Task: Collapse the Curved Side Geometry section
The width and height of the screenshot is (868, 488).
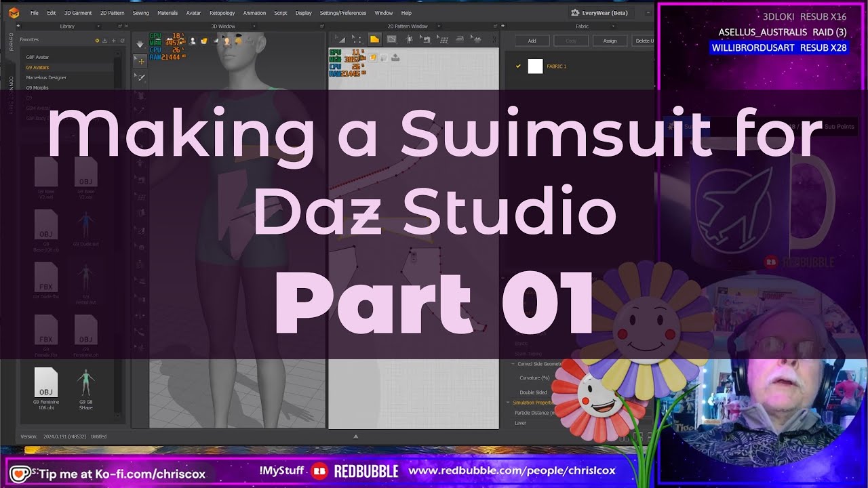Action: [x=513, y=364]
